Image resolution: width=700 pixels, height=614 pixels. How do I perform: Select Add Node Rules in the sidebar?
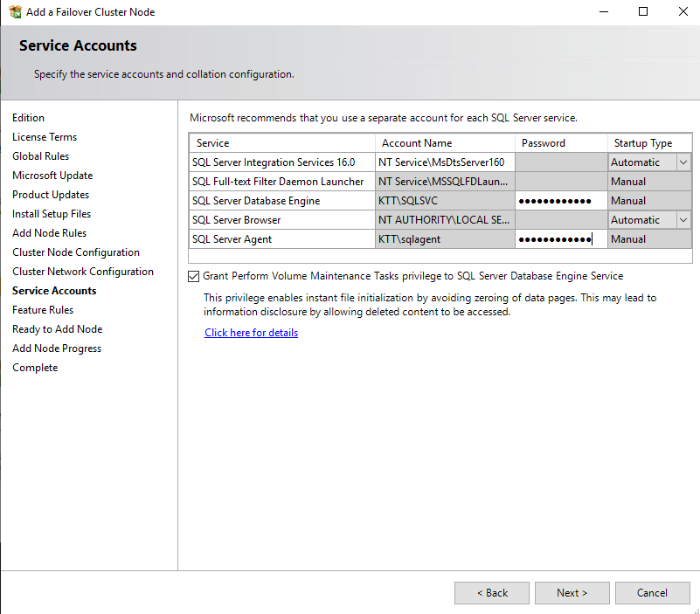50,233
